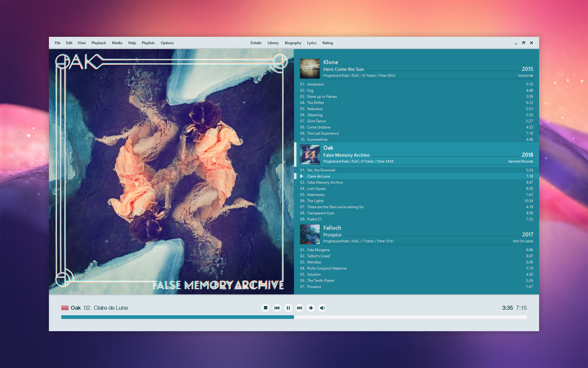The image size is (588, 368).
Task: Select the track Intermezzo
Action: point(416,195)
